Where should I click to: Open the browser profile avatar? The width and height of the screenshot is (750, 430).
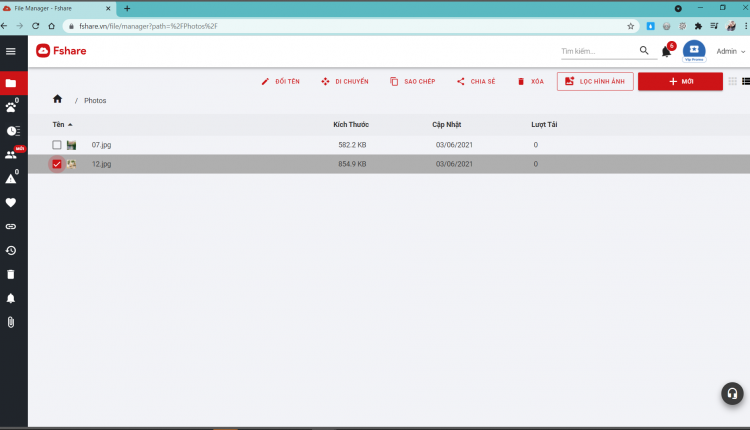731,26
